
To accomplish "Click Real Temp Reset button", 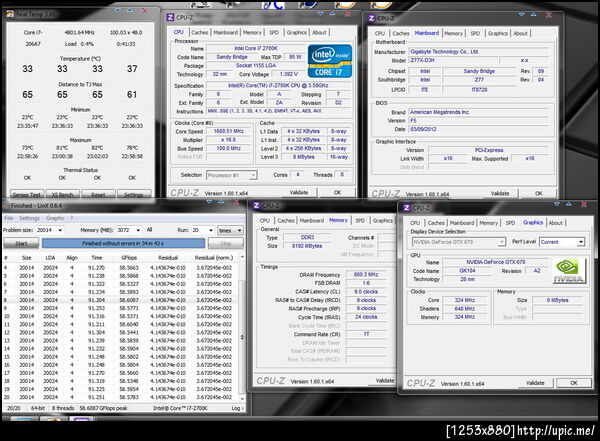I will pyautogui.click(x=98, y=194).
